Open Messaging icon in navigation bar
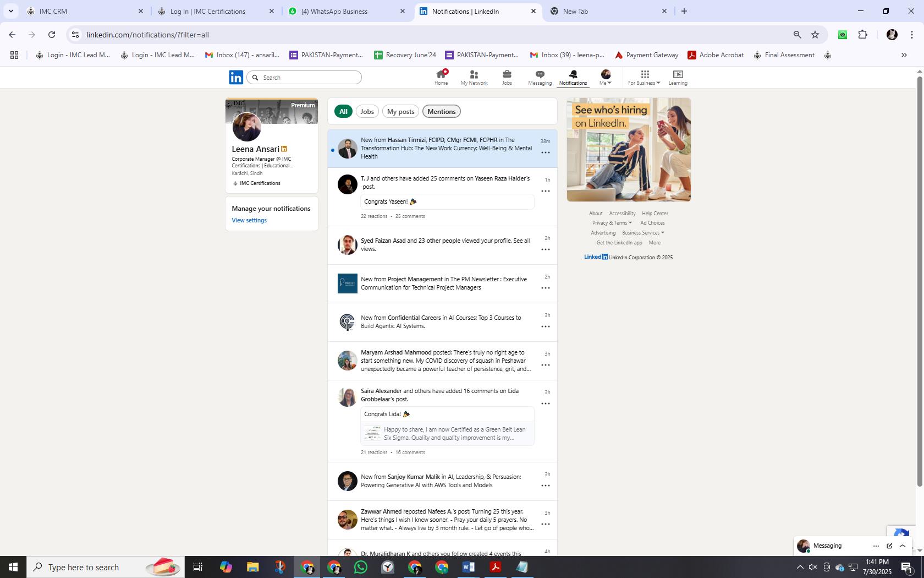This screenshot has height=578, width=924. (540, 78)
